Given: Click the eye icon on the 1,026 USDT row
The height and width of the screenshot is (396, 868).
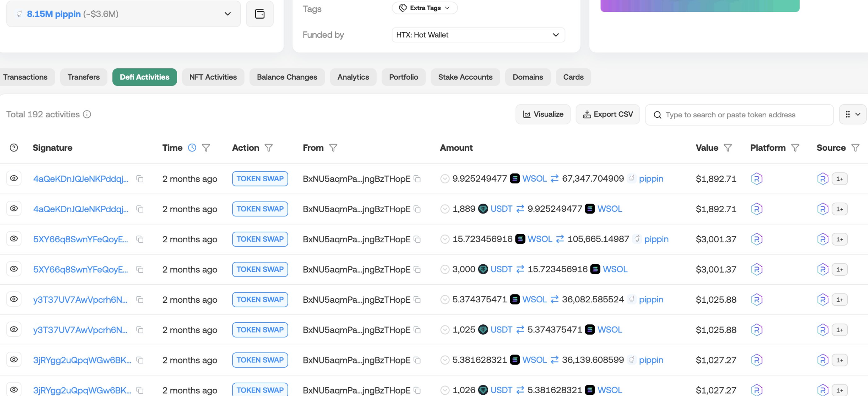Looking at the screenshot, I should (x=14, y=390).
